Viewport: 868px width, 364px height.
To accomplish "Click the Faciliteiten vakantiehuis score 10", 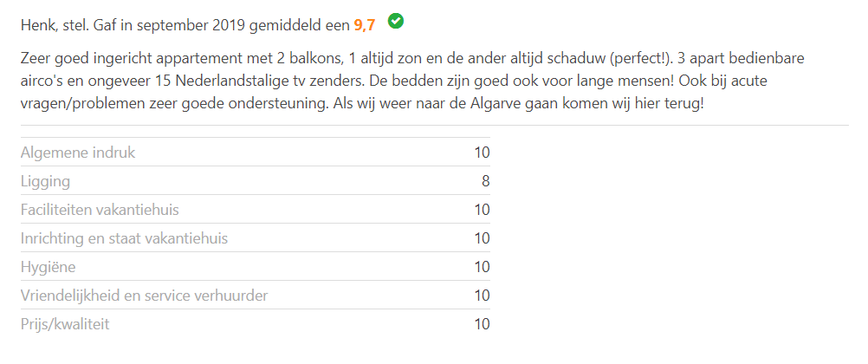I will pos(482,210).
